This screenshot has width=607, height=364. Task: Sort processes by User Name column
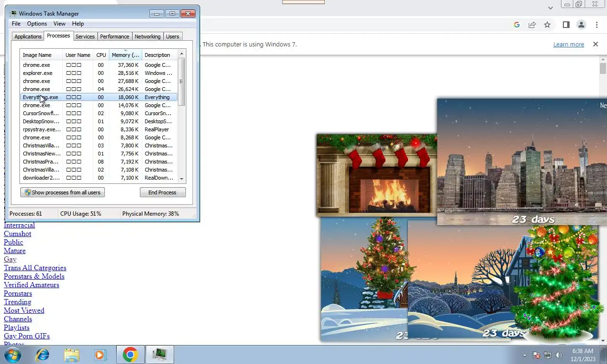78,55
